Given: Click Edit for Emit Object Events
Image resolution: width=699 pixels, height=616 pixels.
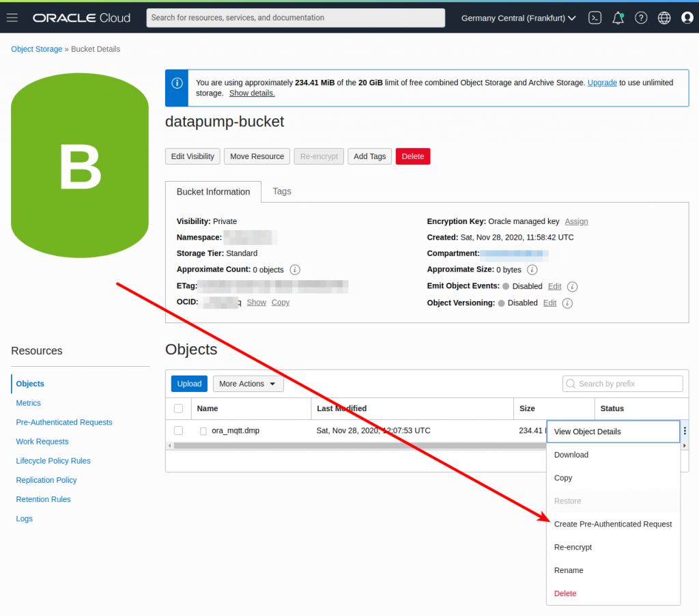Looking at the screenshot, I should tap(554, 286).
